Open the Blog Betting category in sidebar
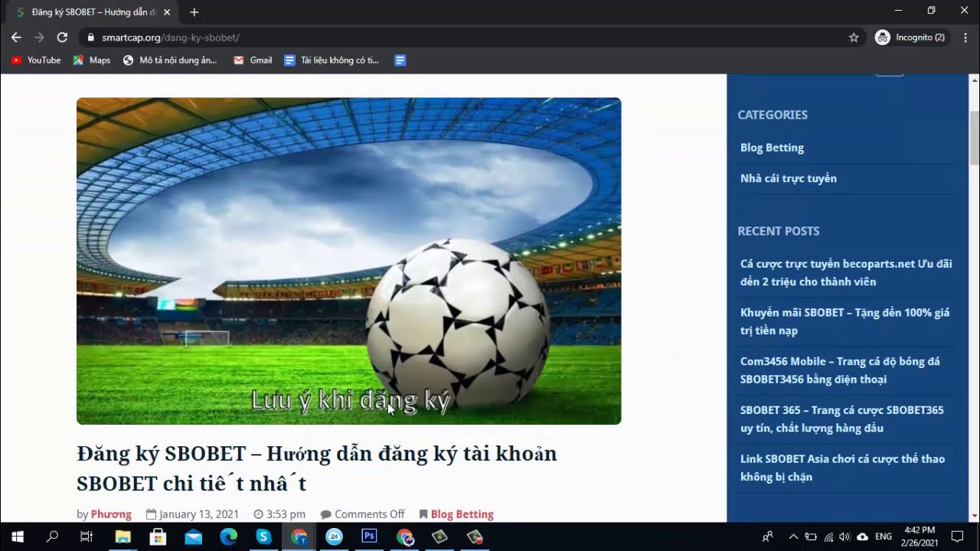980x551 pixels. 772,148
